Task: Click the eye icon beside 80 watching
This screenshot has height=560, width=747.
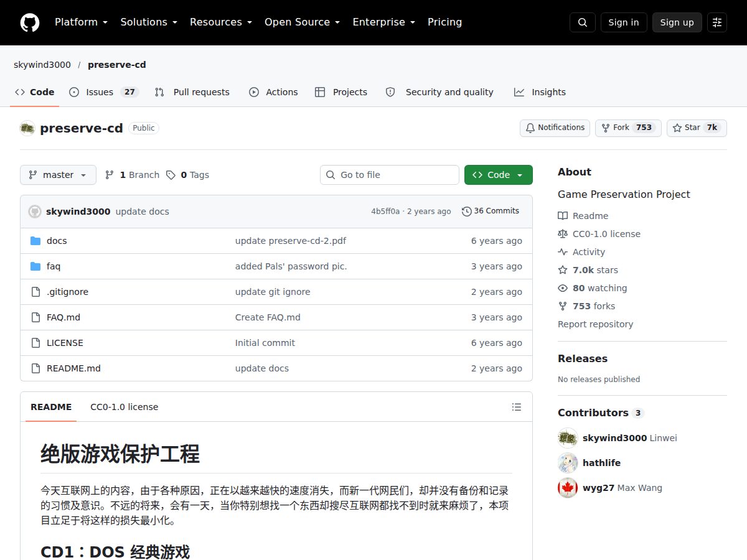Action: (x=563, y=288)
